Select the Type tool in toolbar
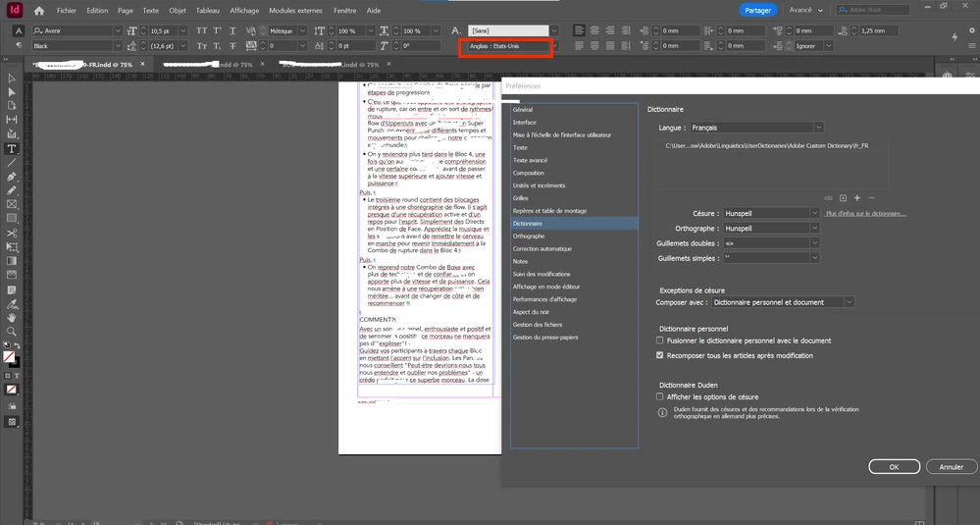 coord(11,149)
